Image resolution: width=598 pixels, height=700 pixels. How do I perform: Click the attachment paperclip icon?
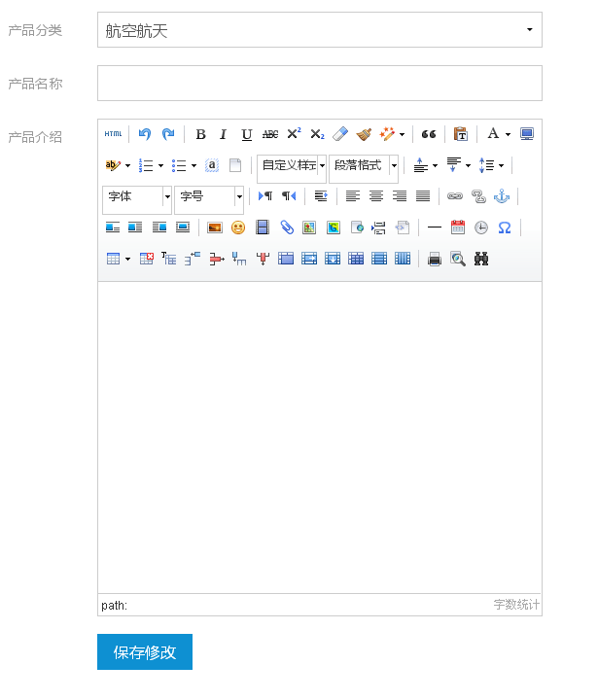tap(286, 227)
